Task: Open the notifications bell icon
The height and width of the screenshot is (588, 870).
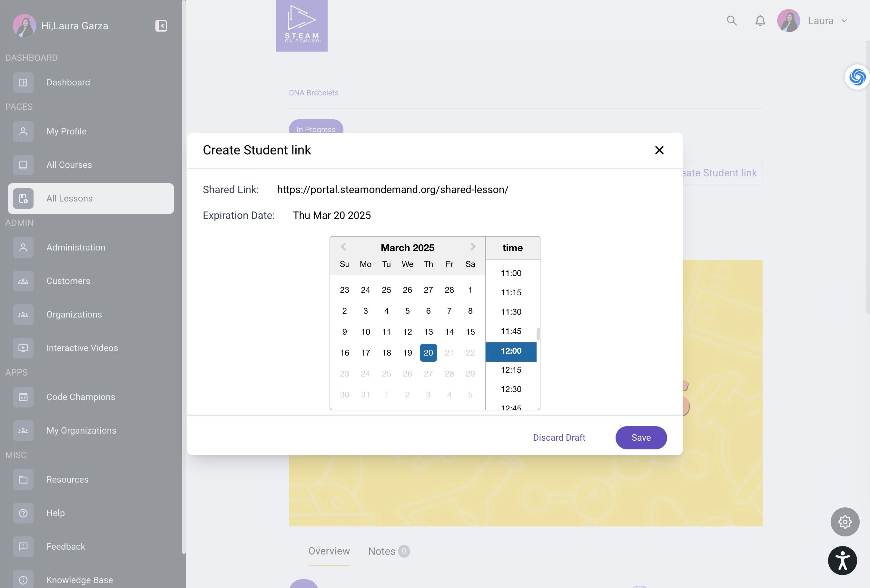Action: coord(760,21)
